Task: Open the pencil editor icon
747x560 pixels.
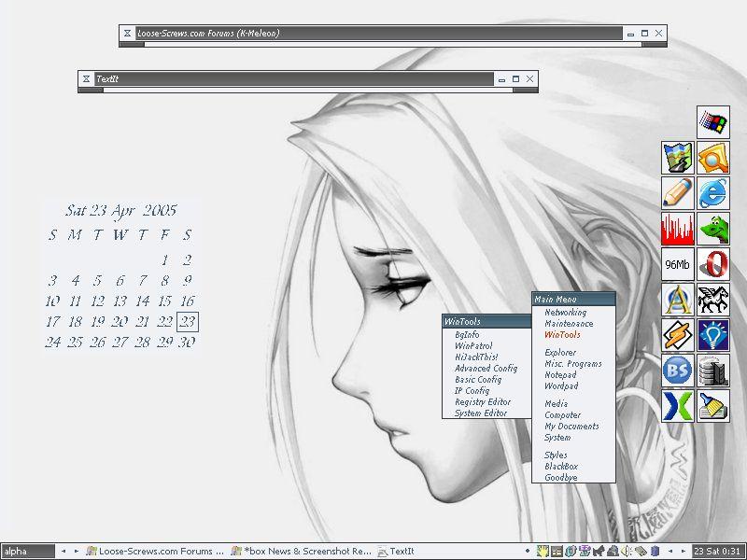Action: [677, 193]
